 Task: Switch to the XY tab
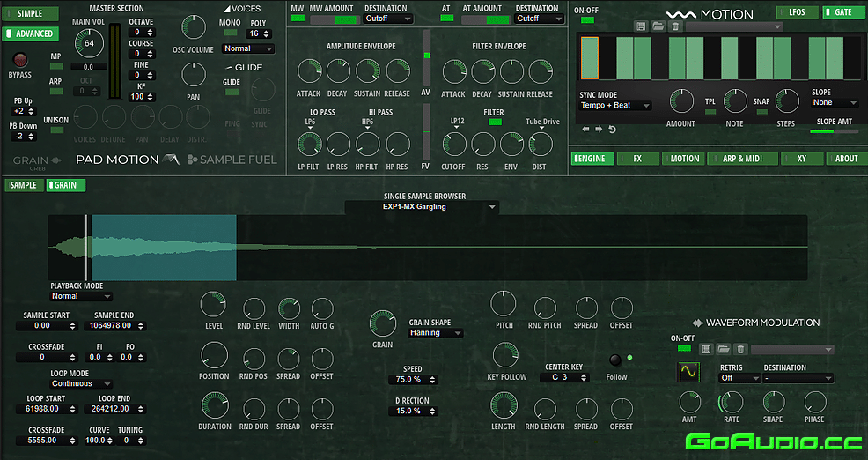tap(802, 159)
